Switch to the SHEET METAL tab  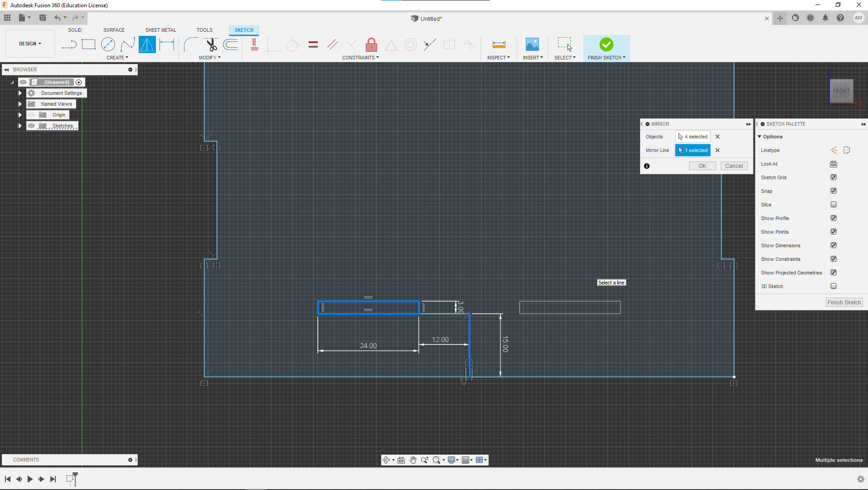(160, 30)
